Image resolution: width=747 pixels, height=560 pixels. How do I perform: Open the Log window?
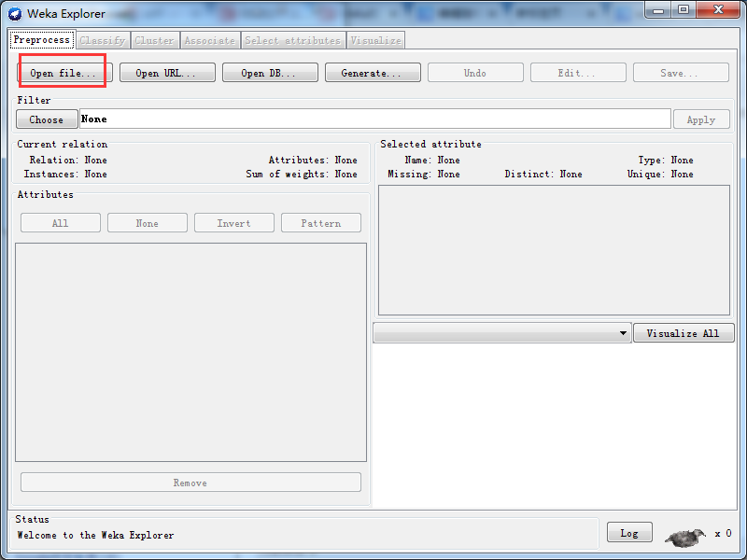628,532
